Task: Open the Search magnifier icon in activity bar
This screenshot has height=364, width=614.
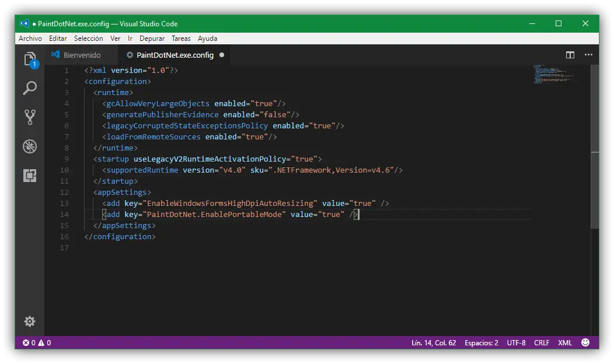Action: point(30,88)
